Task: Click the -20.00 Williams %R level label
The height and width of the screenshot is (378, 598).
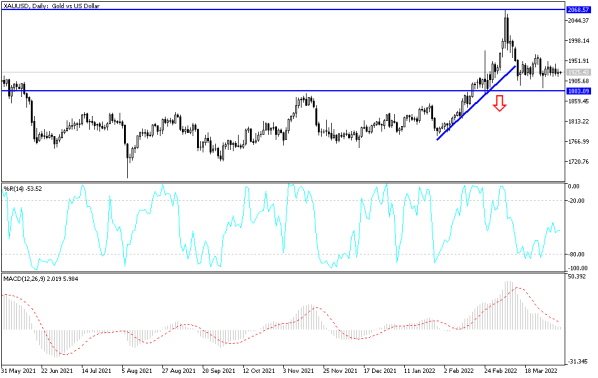Action: click(577, 200)
